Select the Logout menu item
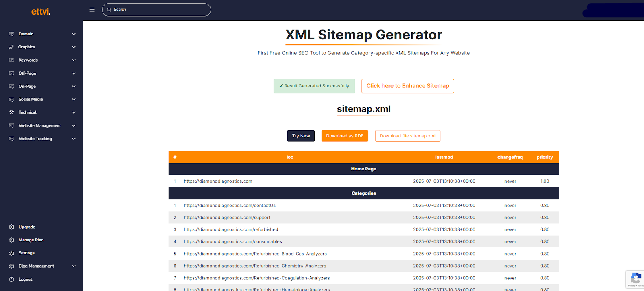The image size is (644, 291). (x=25, y=279)
